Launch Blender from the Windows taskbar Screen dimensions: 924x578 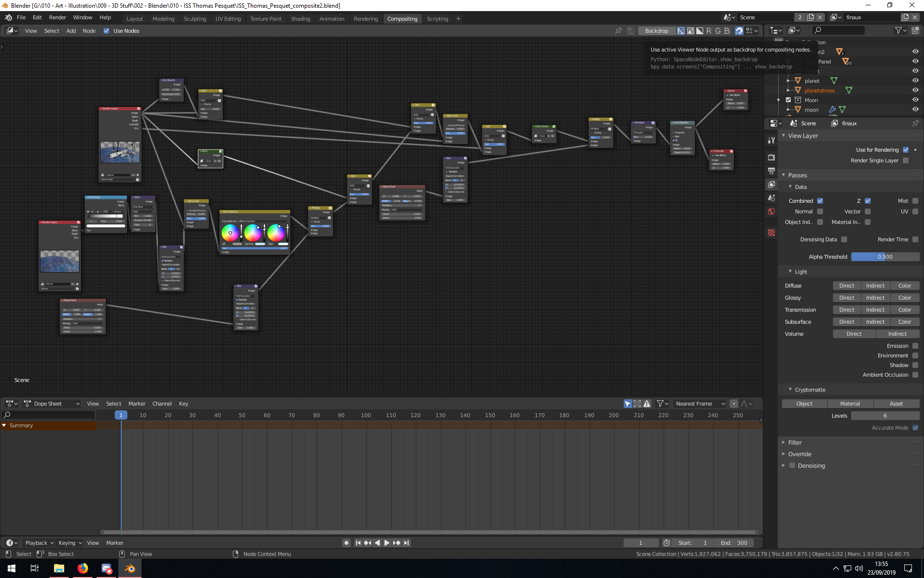[x=130, y=568]
